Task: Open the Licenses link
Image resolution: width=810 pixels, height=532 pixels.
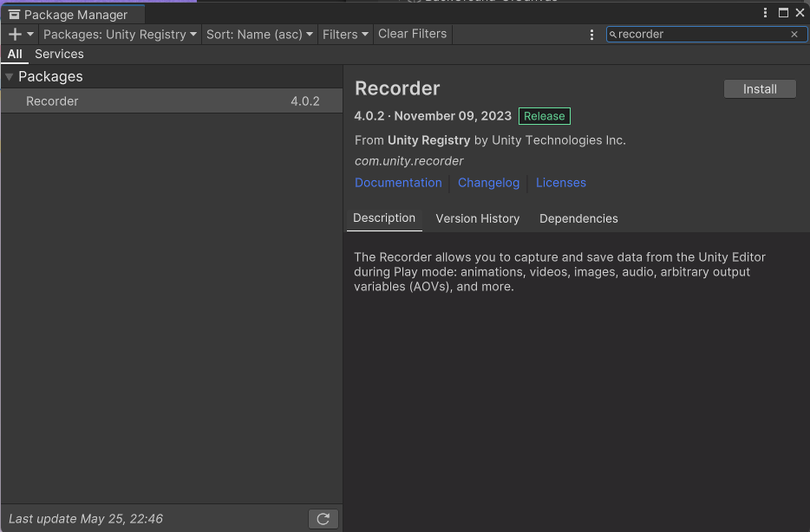Action: click(561, 183)
